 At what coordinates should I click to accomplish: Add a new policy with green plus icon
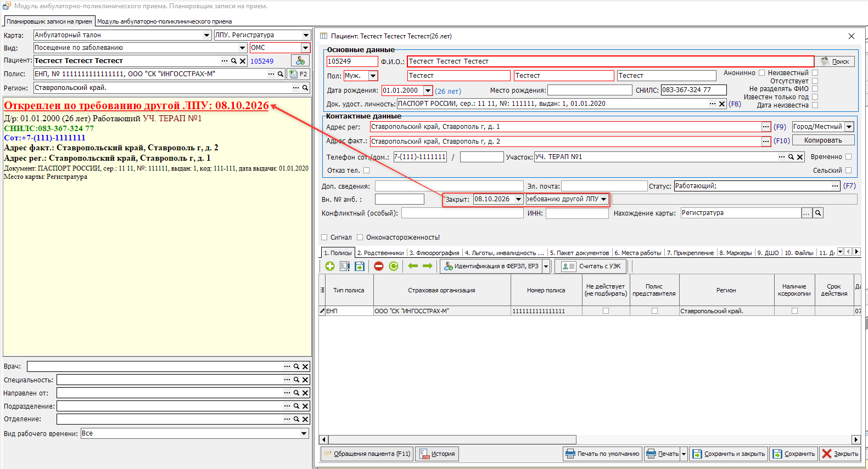pyautogui.click(x=329, y=266)
